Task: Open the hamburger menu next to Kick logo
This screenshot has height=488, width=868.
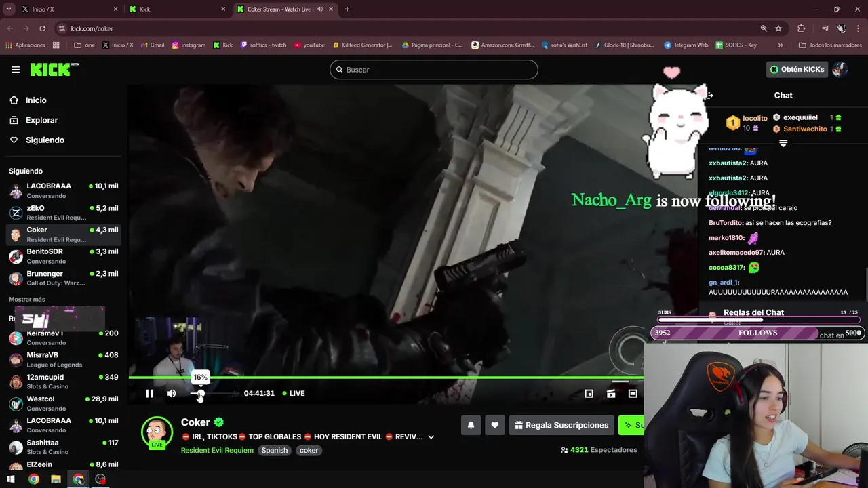Action: click(16, 69)
